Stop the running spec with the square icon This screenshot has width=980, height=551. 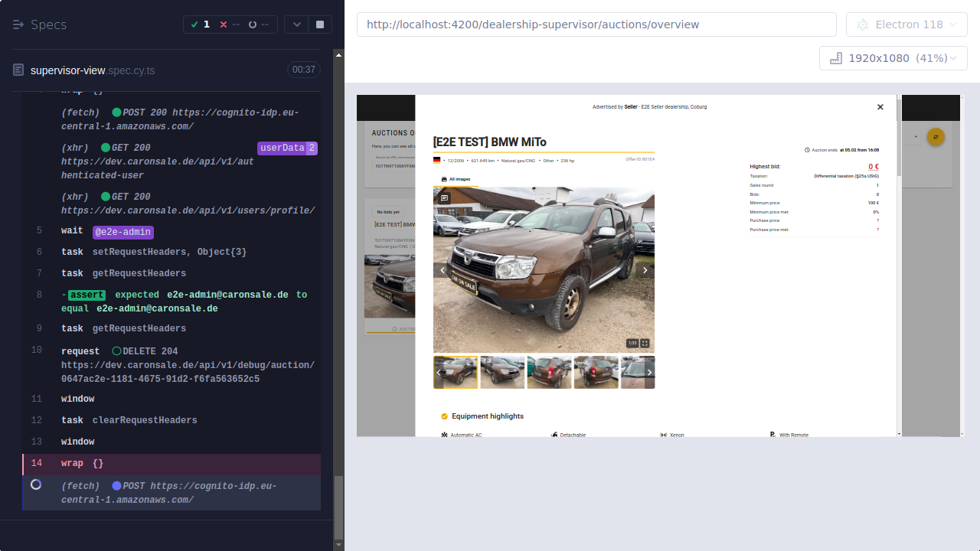pyautogui.click(x=319, y=24)
